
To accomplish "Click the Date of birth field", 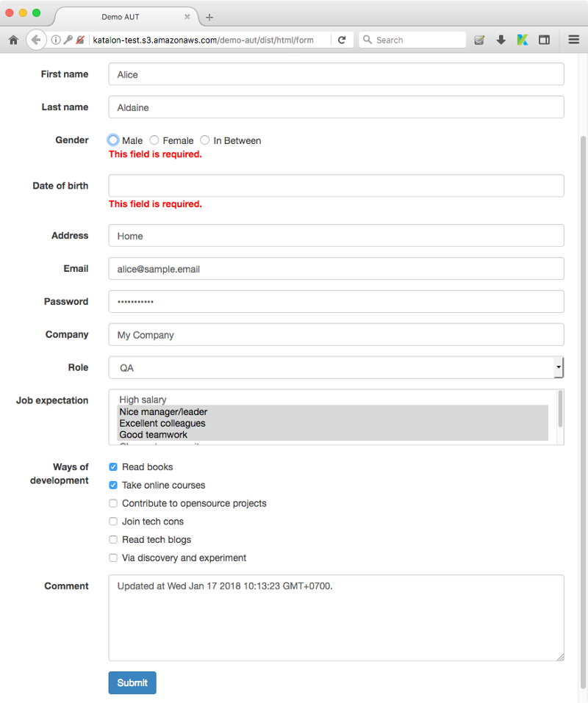I will pyautogui.click(x=336, y=186).
